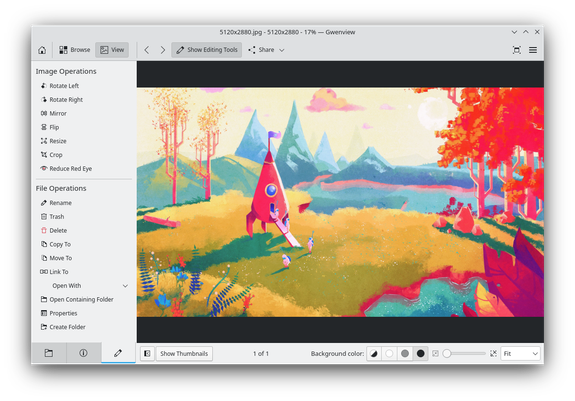Go to previous image arrow
Image resolution: width=575 pixels, height=401 pixels.
[x=147, y=50]
